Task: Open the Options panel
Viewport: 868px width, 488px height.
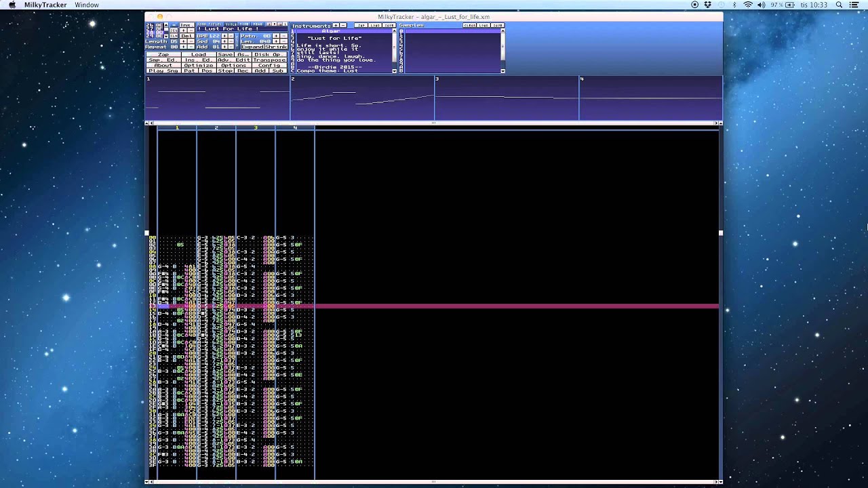Action: (x=234, y=65)
